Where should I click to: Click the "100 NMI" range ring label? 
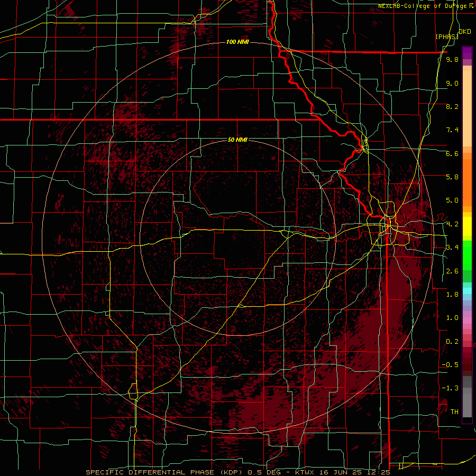[x=237, y=42]
